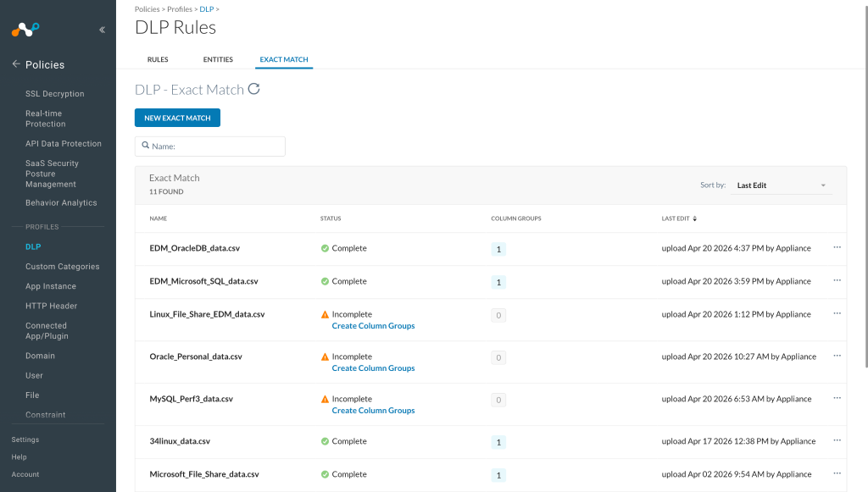Viewport: 868px width, 492px height.
Task: Select DLP profile in sidebar
Action: [x=33, y=246]
